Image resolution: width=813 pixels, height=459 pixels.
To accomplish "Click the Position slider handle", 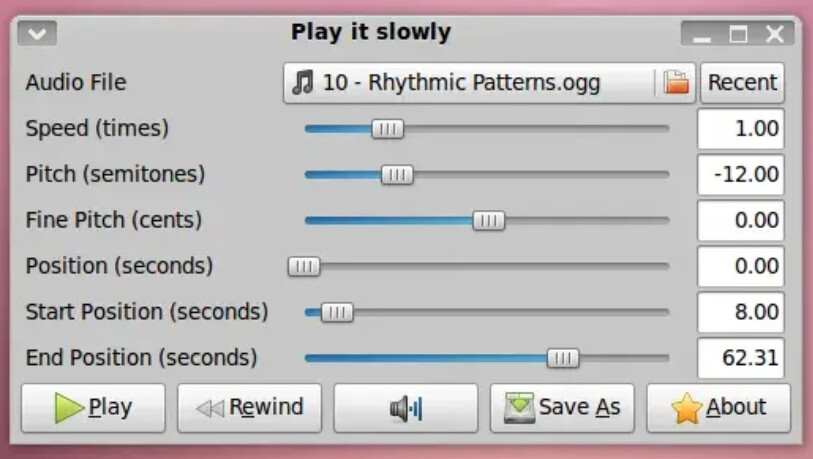I will click(x=303, y=266).
